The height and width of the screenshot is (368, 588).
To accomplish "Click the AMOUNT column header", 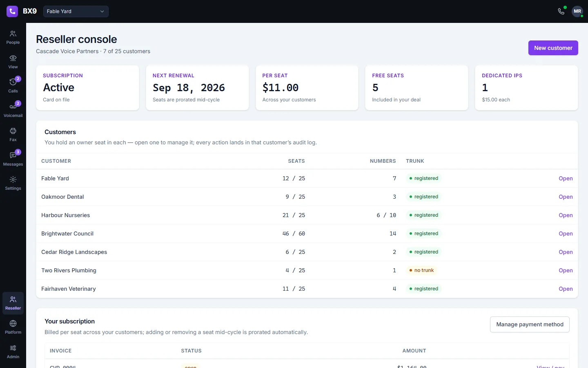I will (x=414, y=351).
